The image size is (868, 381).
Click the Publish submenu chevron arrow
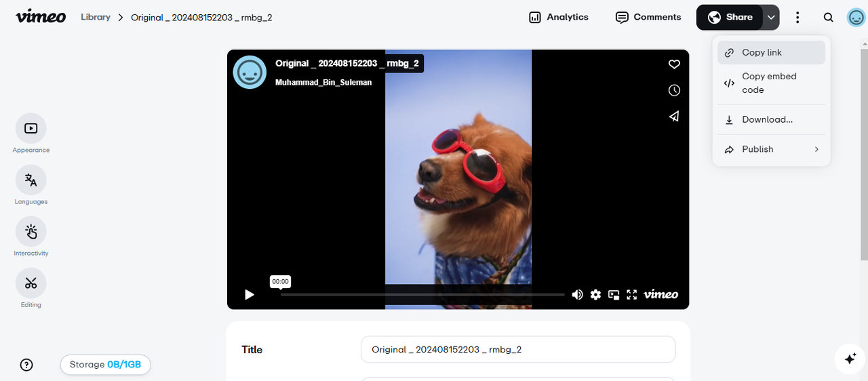click(816, 149)
